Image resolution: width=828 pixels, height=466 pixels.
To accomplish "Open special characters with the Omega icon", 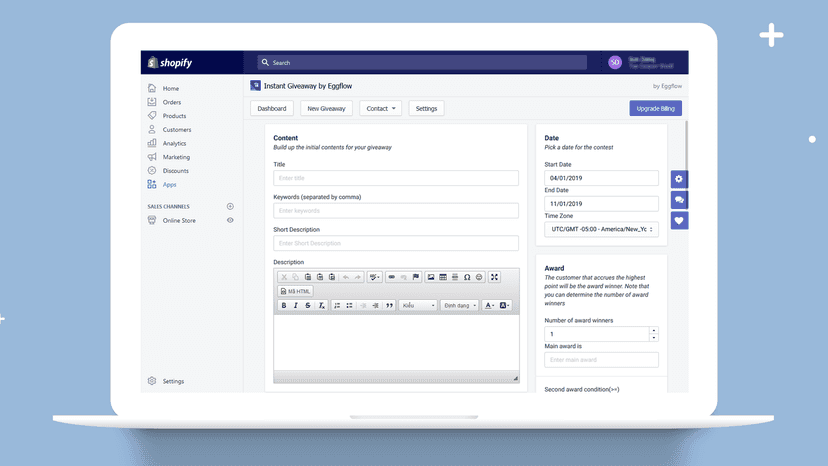I will coord(467,277).
